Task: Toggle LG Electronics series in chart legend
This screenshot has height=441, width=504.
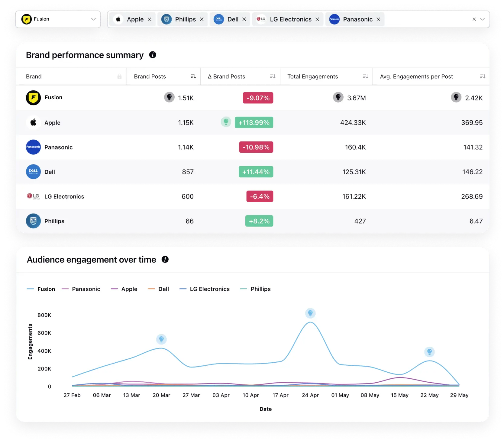Action: (x=205, y=289)
